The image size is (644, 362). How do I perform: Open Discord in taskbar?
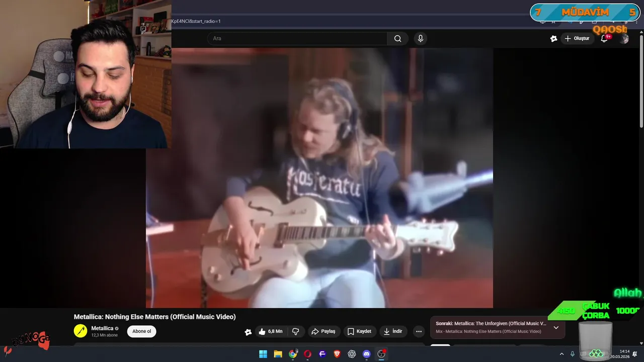[367, 354]
